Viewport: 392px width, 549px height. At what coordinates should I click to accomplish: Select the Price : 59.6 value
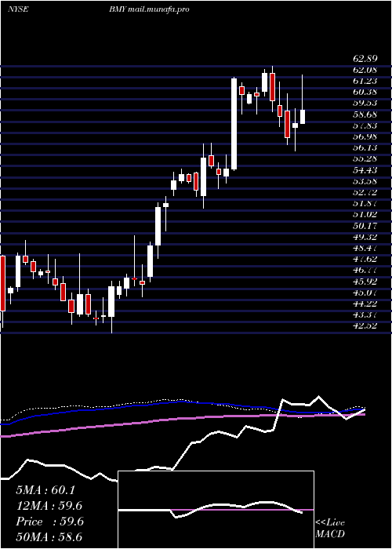click(49, 522)
